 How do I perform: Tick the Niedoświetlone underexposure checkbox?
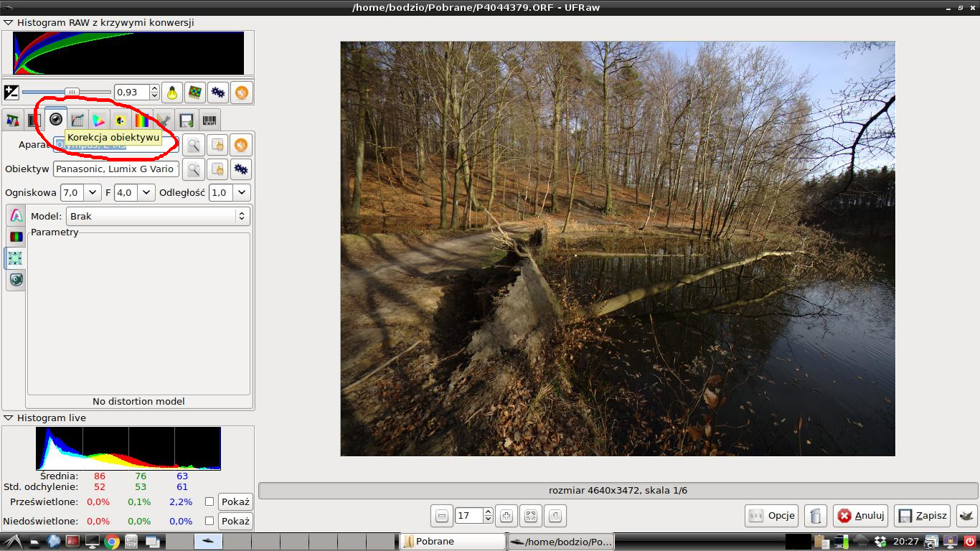tap(209, 521)
